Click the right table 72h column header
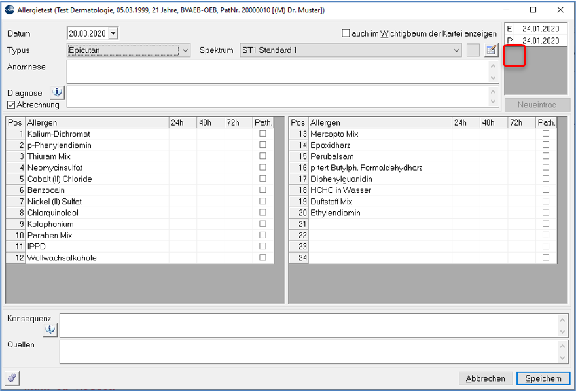 522,122
